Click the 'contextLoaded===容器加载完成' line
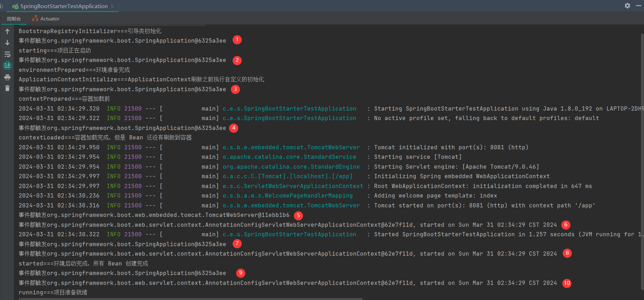Image resolution: width=644 pixels, height=300 pixels. 105,138
